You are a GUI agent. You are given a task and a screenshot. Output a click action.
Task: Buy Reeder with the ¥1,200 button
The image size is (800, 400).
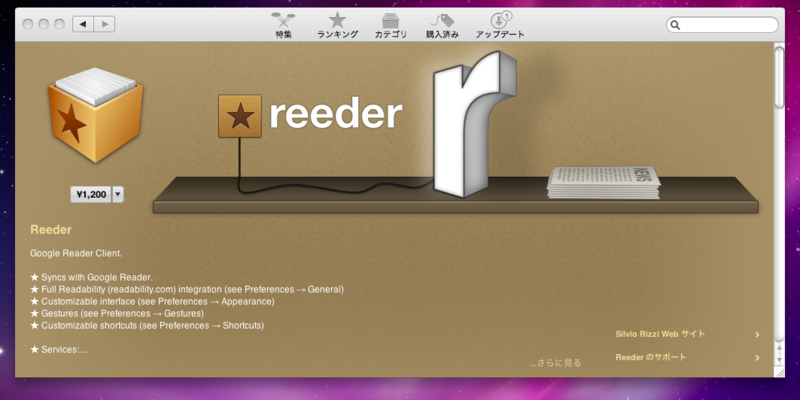[91, 194]
